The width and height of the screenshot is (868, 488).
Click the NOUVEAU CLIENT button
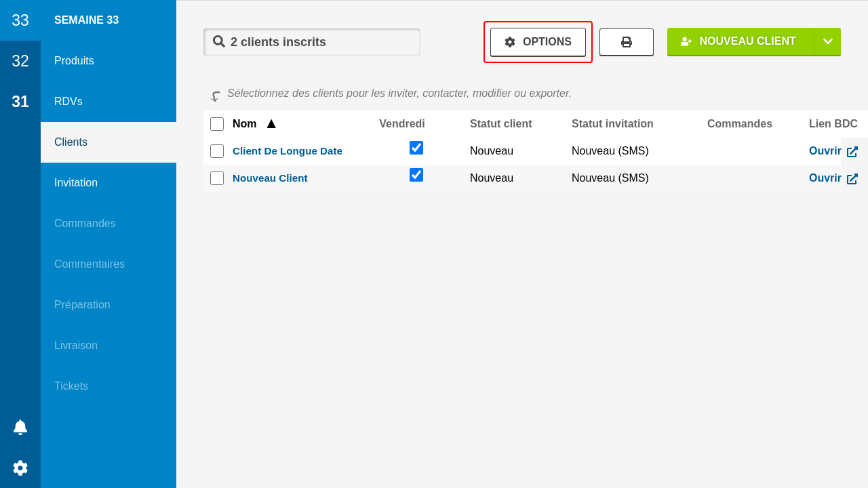tap(741, 41)
